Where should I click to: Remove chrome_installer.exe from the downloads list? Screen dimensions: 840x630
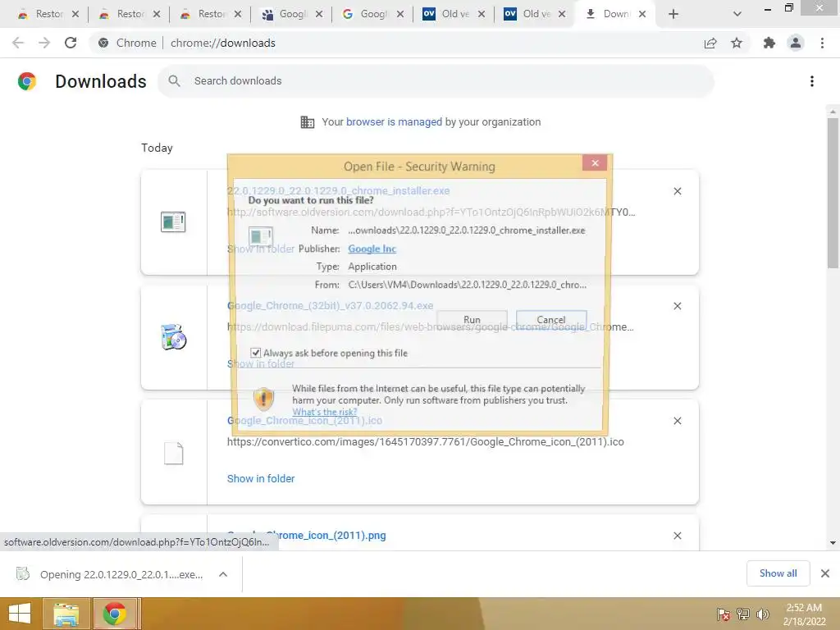pyautogui.click(x=677, y=191)
